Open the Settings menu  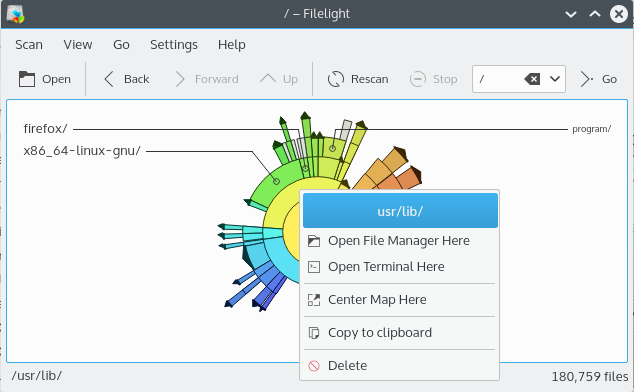(174, 44)
